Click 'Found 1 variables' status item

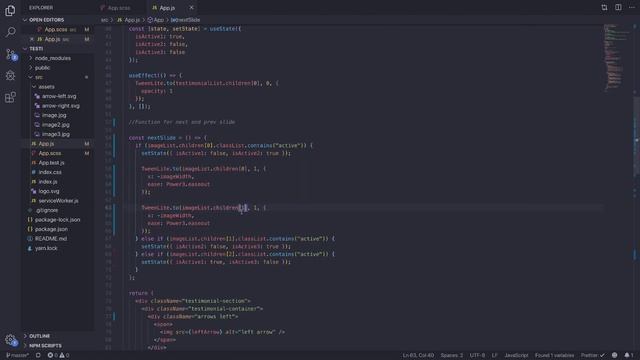tap(554, 355)
